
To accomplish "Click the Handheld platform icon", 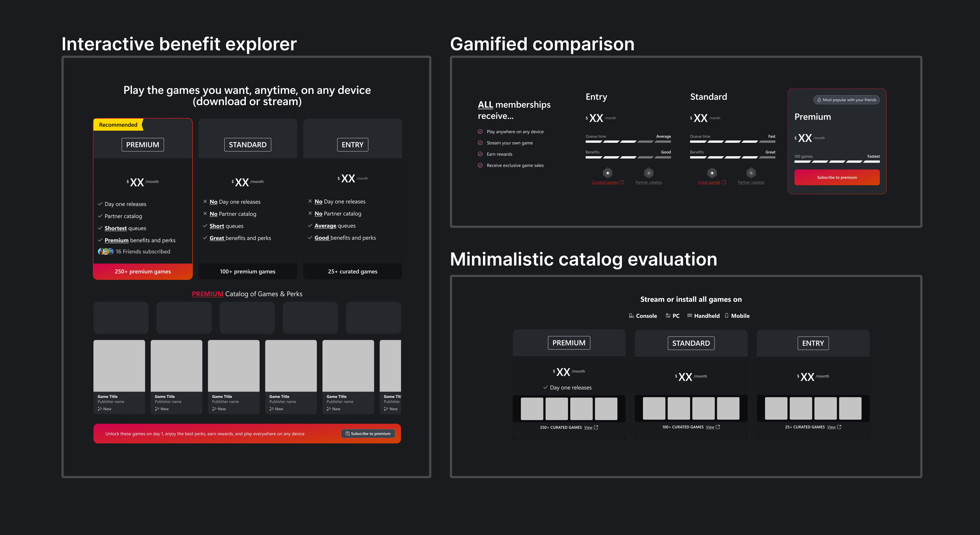I will point(690,316).
